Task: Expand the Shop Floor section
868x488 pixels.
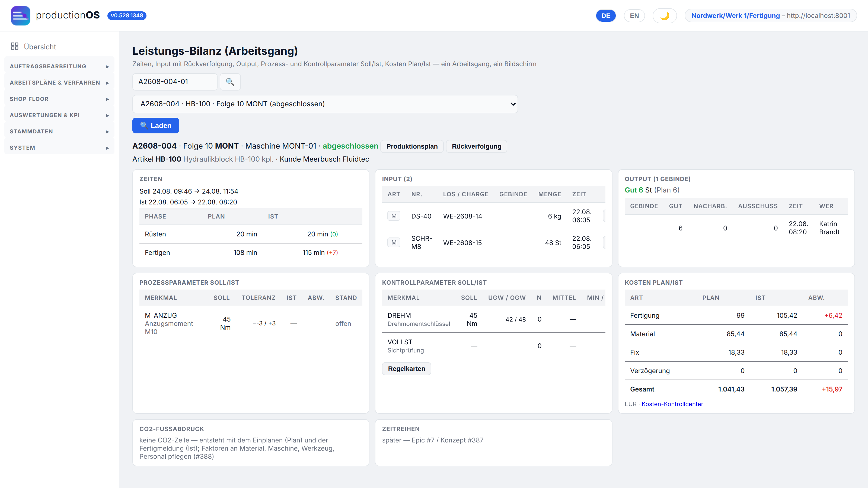Action: pyautogui.click(x=59, y=99)
